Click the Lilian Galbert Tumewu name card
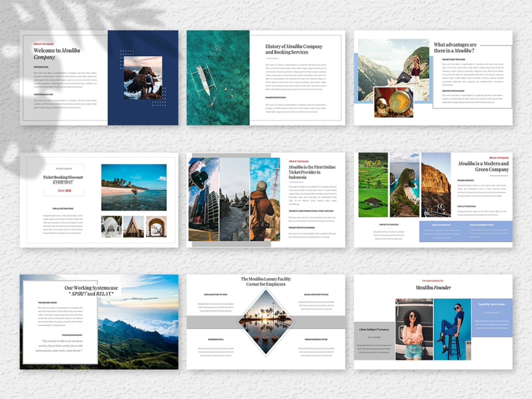Image resolution: width=532 pixels, height=399 pixels. point(375,340)
